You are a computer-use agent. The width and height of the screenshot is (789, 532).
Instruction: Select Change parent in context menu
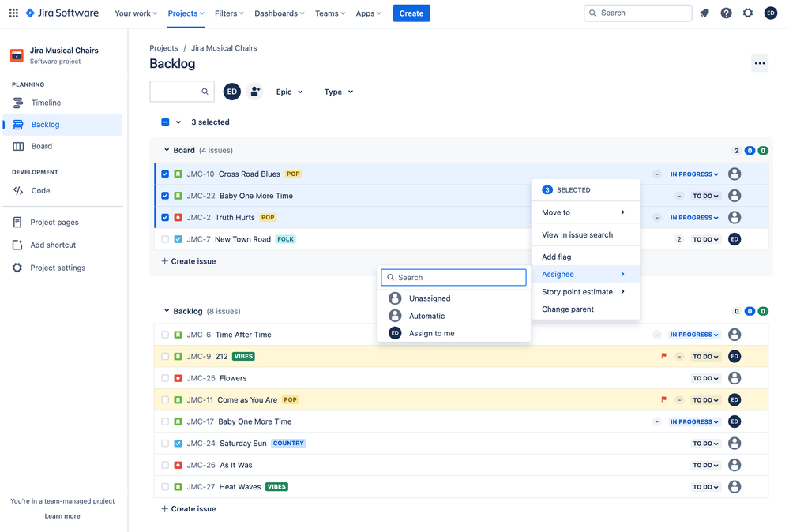[x=585, y=309]
